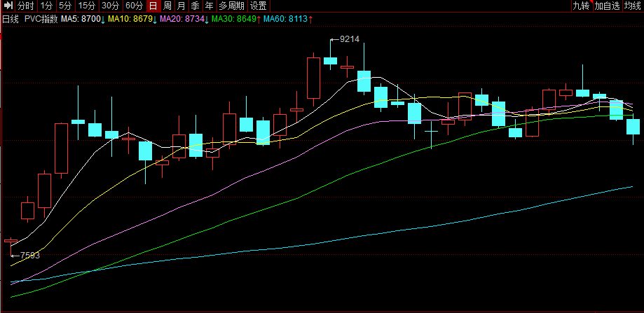644x313 pixels.
Task: Click the 日线 label
Action: click(11, 19)
